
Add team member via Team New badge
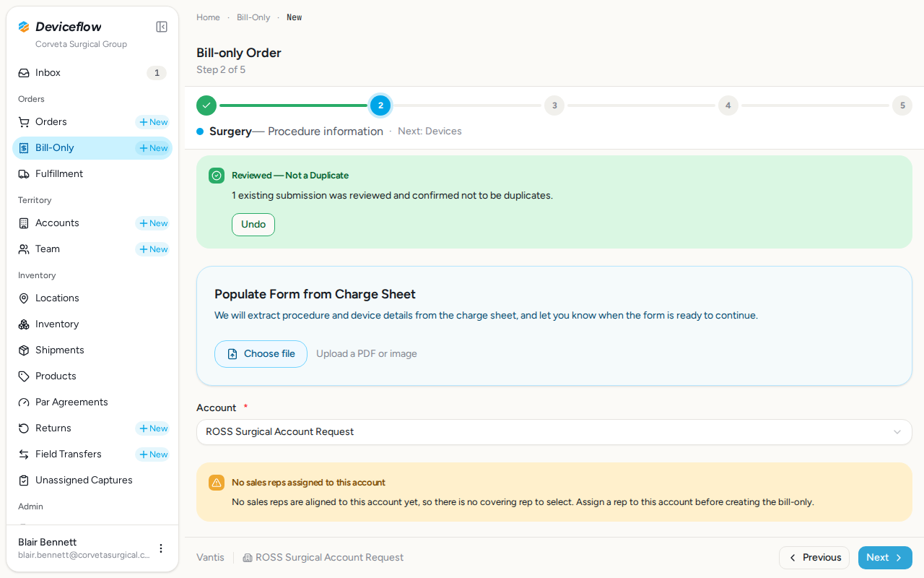(153, 249)
